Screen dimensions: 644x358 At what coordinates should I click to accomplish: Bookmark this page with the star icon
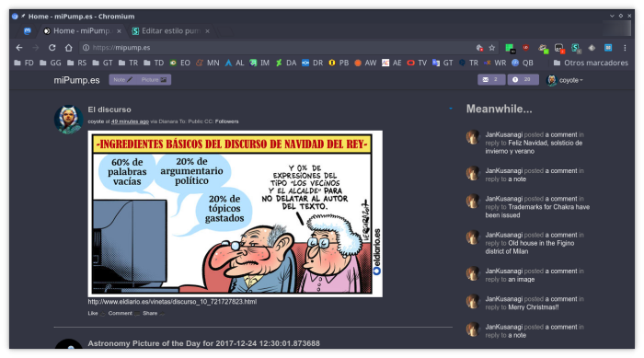pyautogui.click(x=491, y=48)
